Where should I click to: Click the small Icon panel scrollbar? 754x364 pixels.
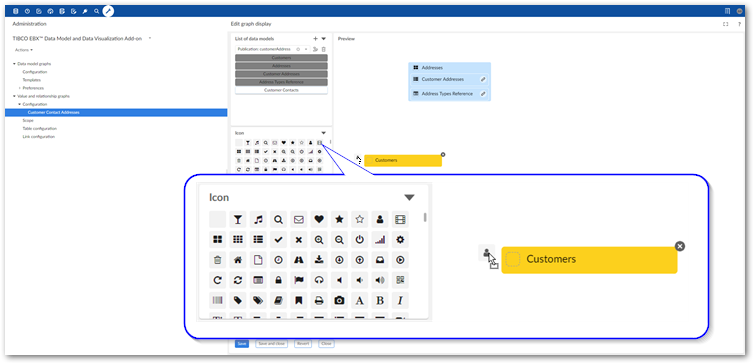point(330,142)
